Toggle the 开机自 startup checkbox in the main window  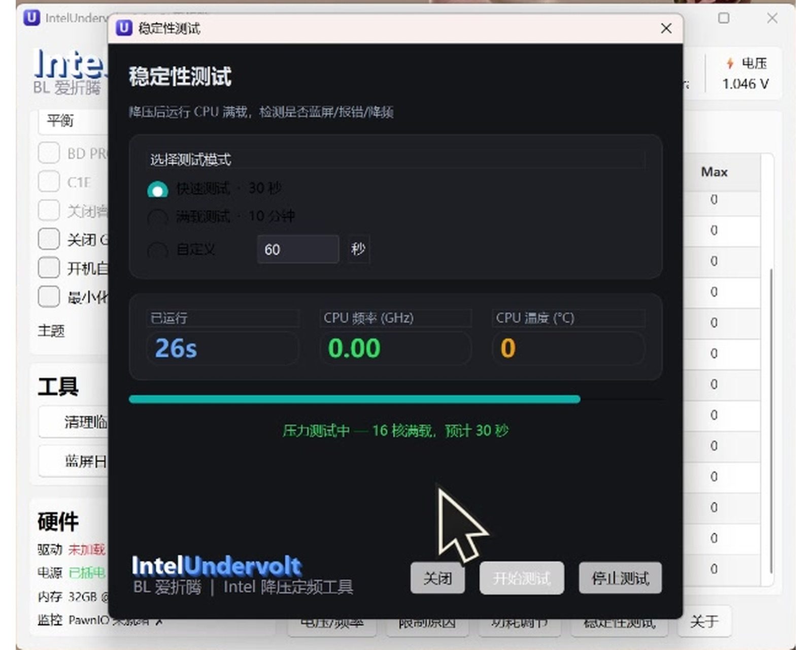tap(49, 268)
